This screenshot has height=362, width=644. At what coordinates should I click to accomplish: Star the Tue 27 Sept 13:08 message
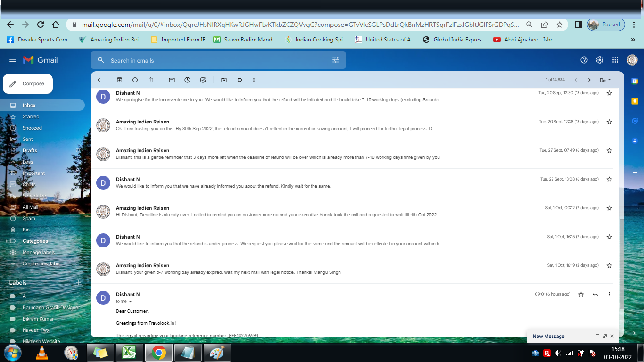point(609,179)
